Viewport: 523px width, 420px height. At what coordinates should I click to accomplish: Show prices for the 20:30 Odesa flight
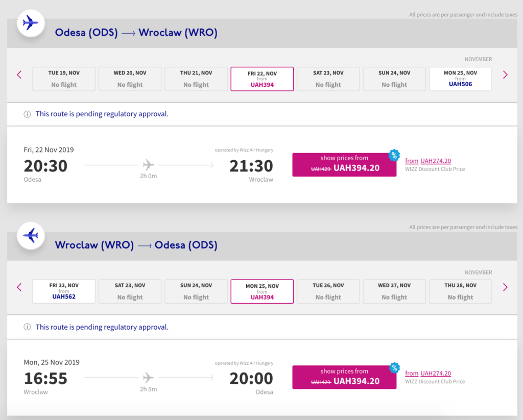[x=344, y=164]
